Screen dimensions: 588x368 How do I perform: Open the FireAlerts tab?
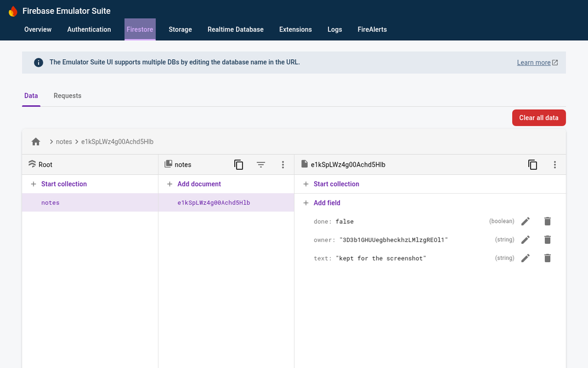click(372, 29)
